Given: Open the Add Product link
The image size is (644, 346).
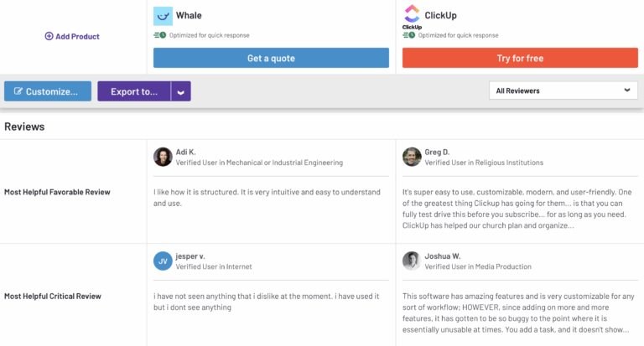Looking at the screenshot, I should click(x=77, y=37).
